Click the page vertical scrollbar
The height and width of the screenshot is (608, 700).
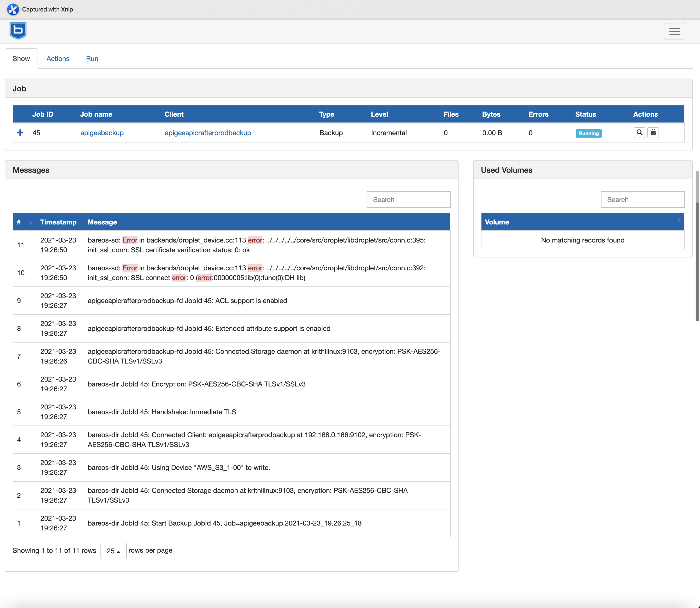pos(697,261)
